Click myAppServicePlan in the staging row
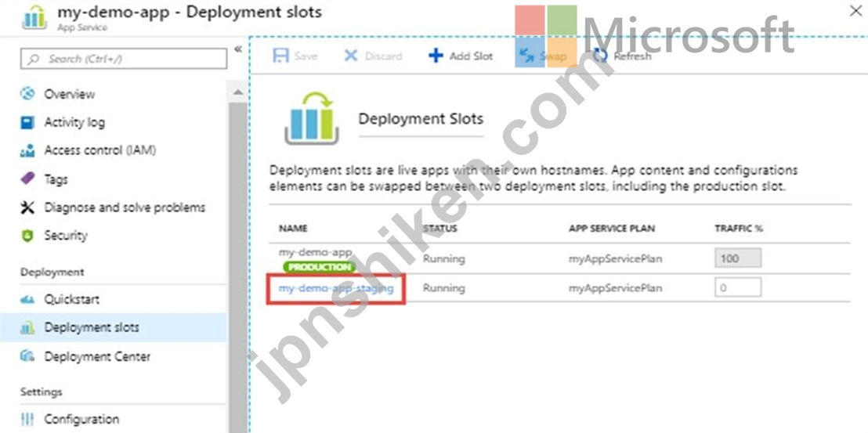Screen dimensions: 868x433 click(615, 288)
